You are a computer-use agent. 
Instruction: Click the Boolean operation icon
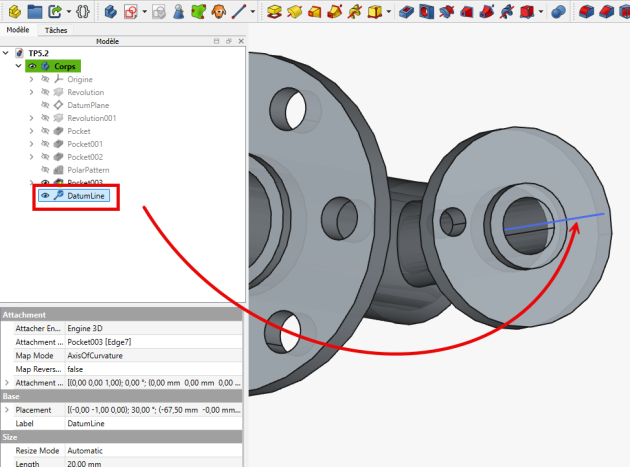tap(558, 12)
